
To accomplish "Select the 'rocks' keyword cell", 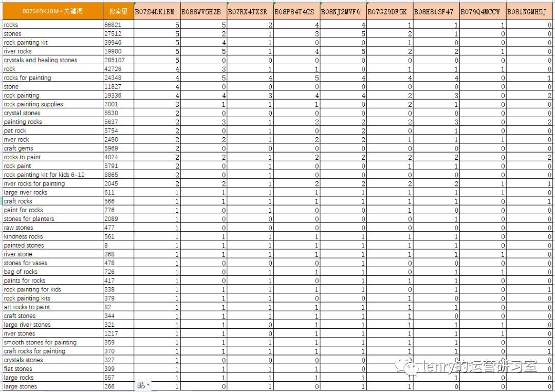I will point(53,25).
